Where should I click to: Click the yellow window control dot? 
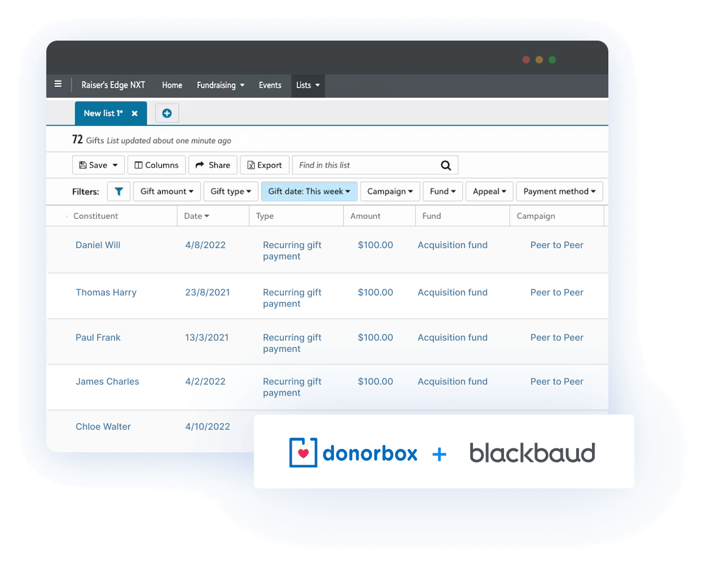(539, 60)
